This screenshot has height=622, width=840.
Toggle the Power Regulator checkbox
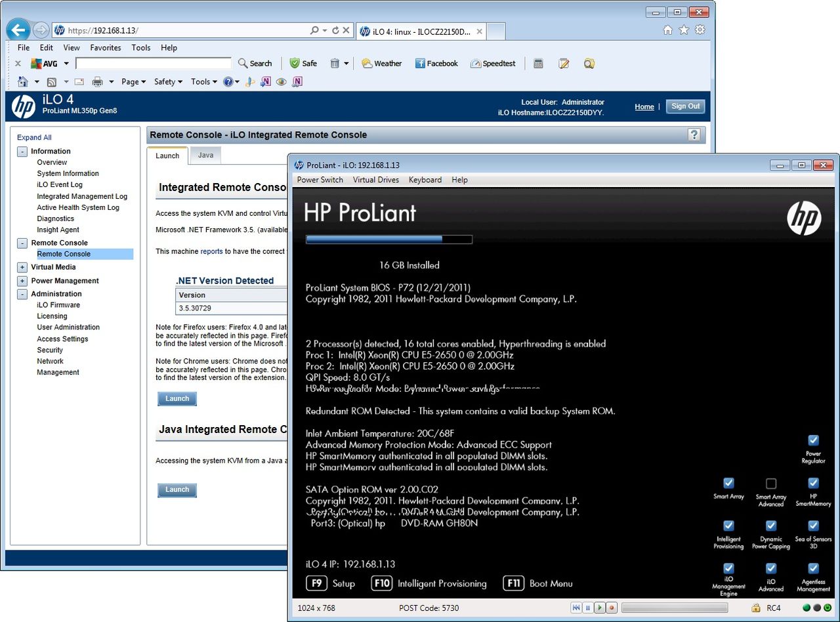click(x=813, y=440)
